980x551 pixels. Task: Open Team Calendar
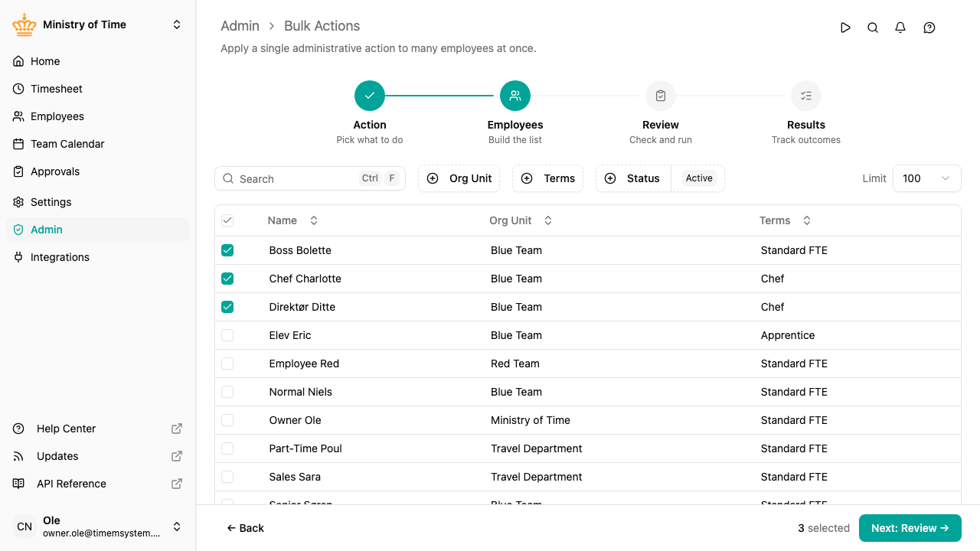tap(97, 144)
